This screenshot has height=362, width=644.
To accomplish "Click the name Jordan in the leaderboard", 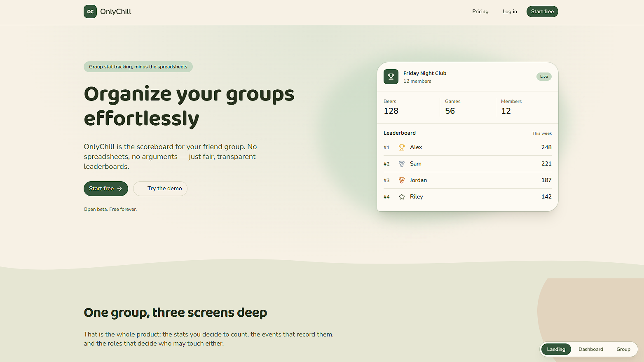I will (418, 180).
